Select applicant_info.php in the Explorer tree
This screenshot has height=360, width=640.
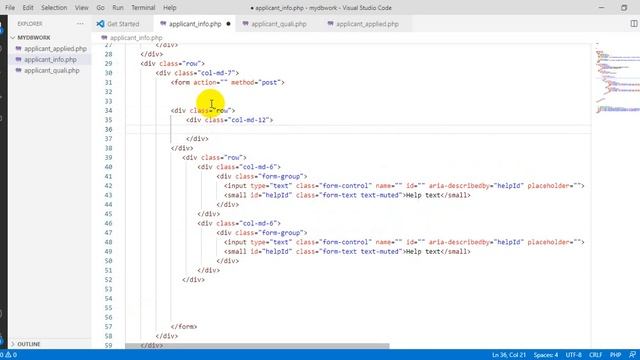50,60
